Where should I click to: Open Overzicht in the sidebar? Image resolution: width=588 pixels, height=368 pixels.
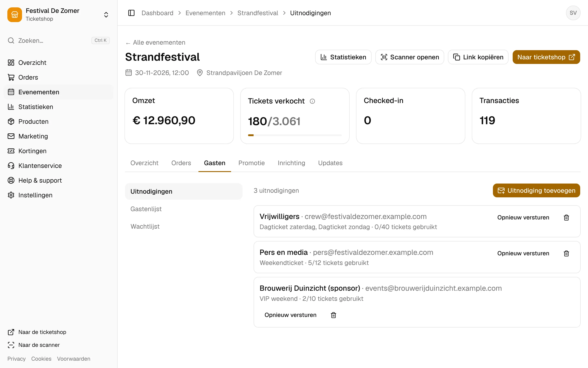pyautogui.click(x=59, y=63)
